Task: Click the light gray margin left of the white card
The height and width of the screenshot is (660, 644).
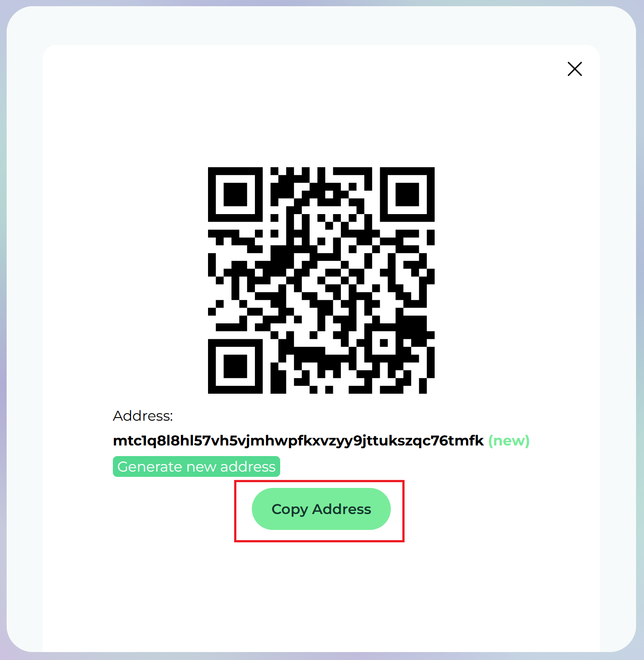Action: 25,330
